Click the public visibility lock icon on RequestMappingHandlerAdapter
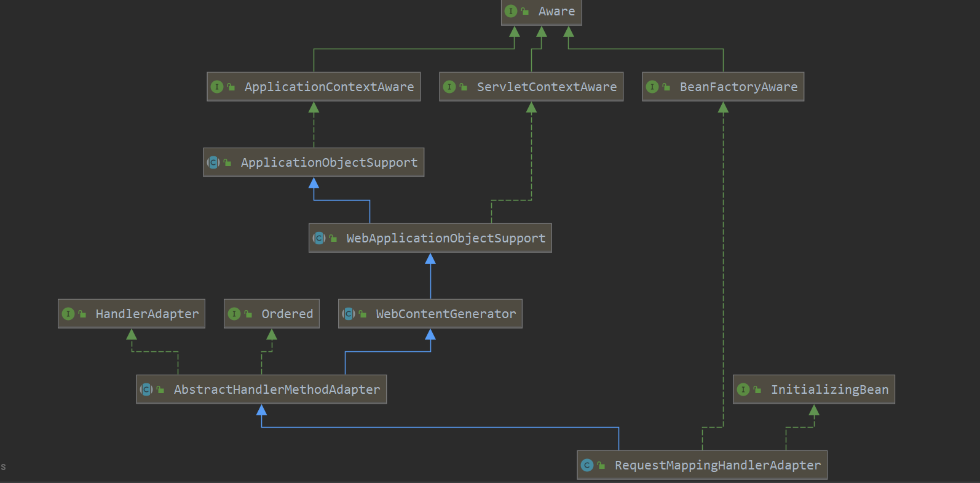980x483 pixels. (601, 465)
